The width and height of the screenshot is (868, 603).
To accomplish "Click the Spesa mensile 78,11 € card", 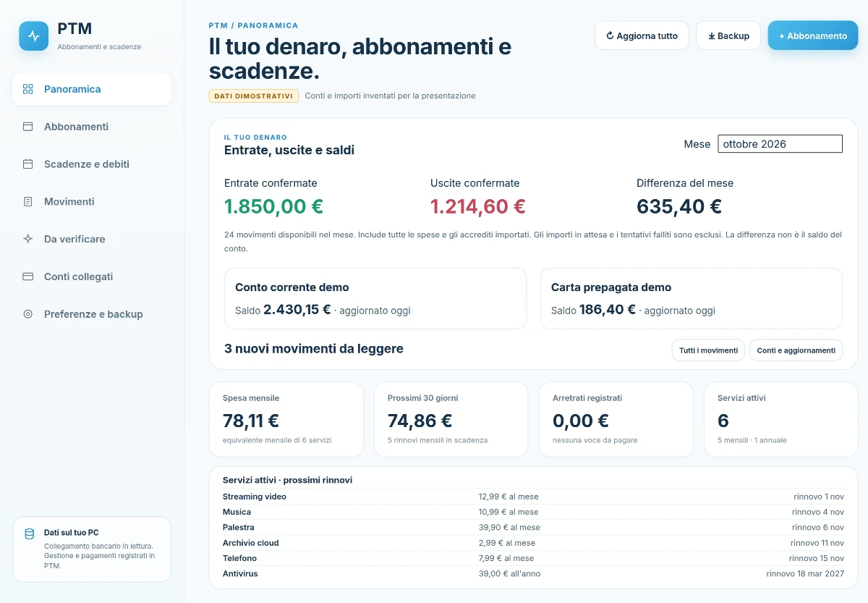I will tap(286, 419).
